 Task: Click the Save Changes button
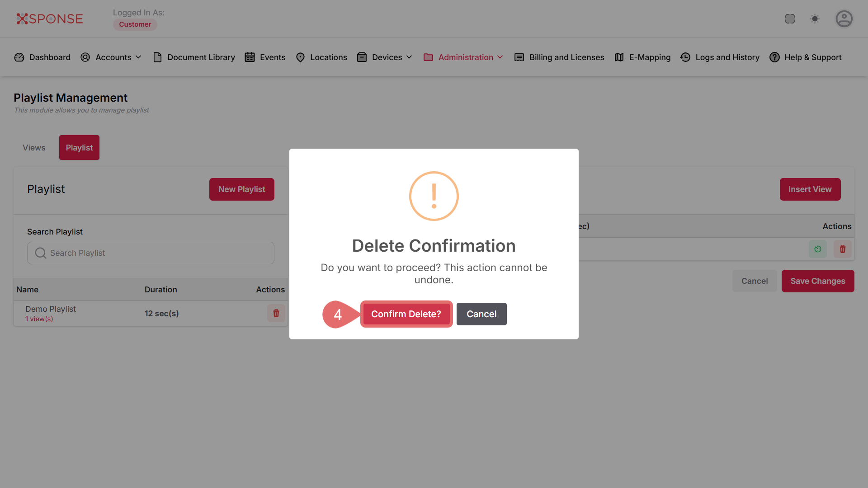point(817,281)
